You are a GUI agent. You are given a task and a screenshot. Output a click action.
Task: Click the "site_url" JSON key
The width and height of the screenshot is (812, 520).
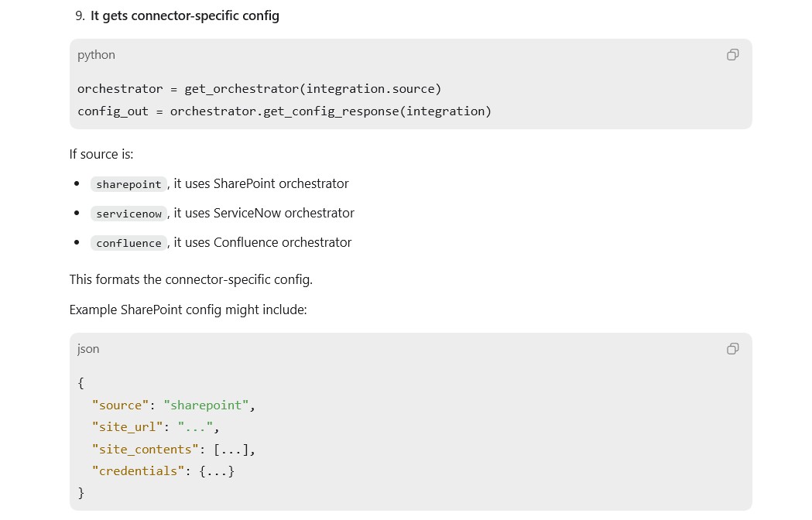[128, 427]
